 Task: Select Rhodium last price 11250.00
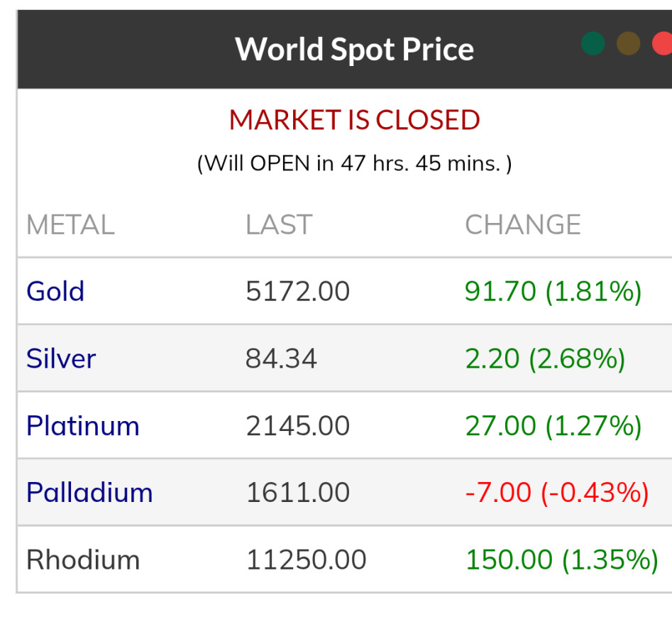(x=307, y=560)
